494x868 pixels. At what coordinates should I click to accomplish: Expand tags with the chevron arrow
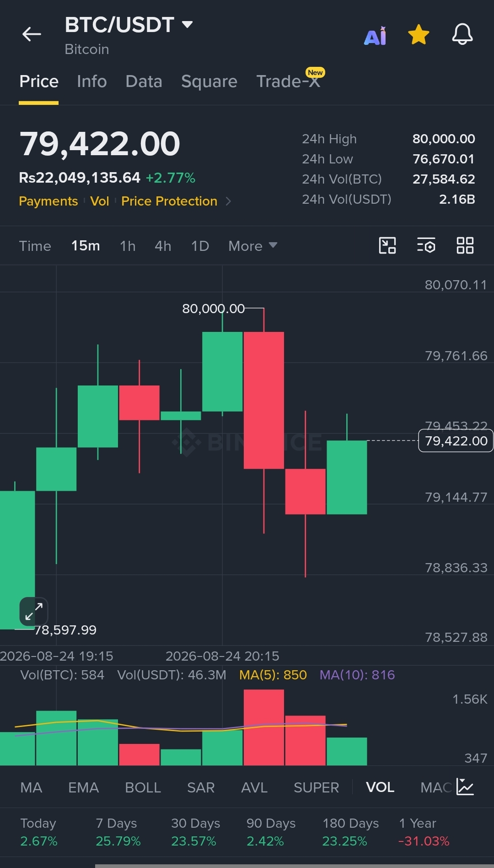228,201
